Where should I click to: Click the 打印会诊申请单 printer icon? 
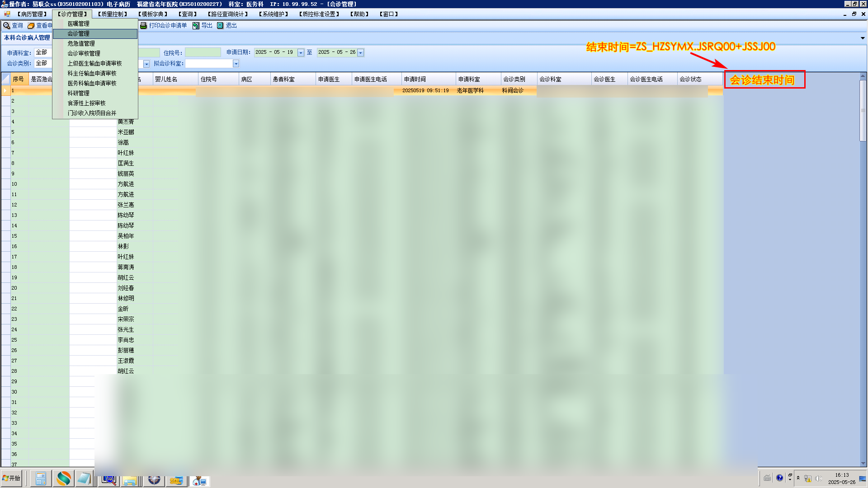pyautogui.click(x=143, y=26)
